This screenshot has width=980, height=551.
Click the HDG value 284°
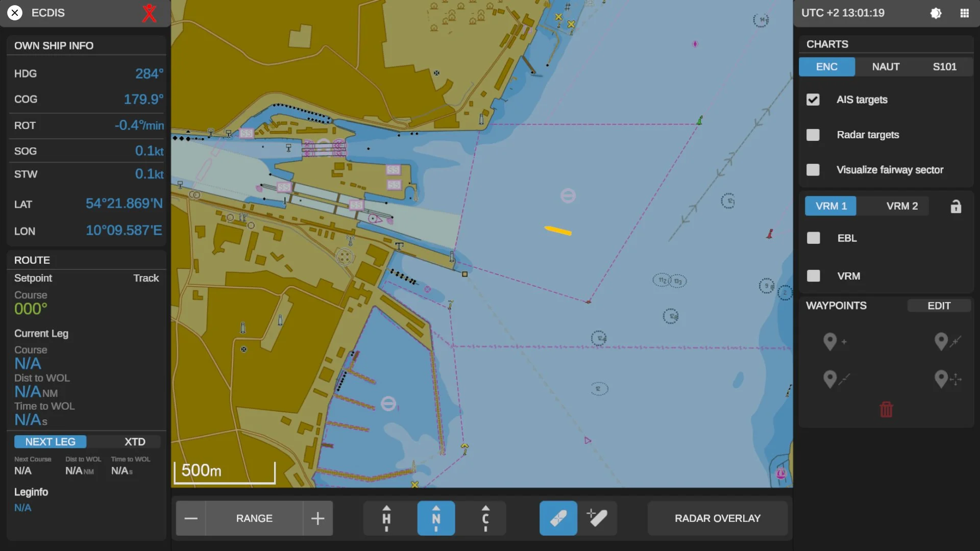coord(150,74)
